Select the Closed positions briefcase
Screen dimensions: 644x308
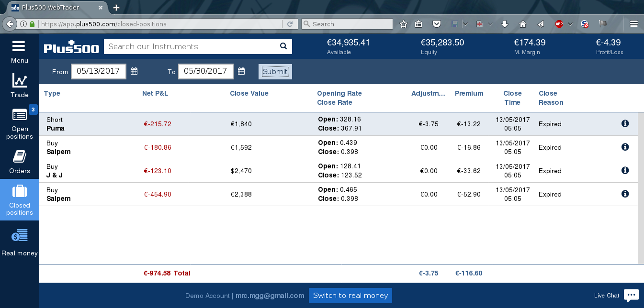point(19,199)
